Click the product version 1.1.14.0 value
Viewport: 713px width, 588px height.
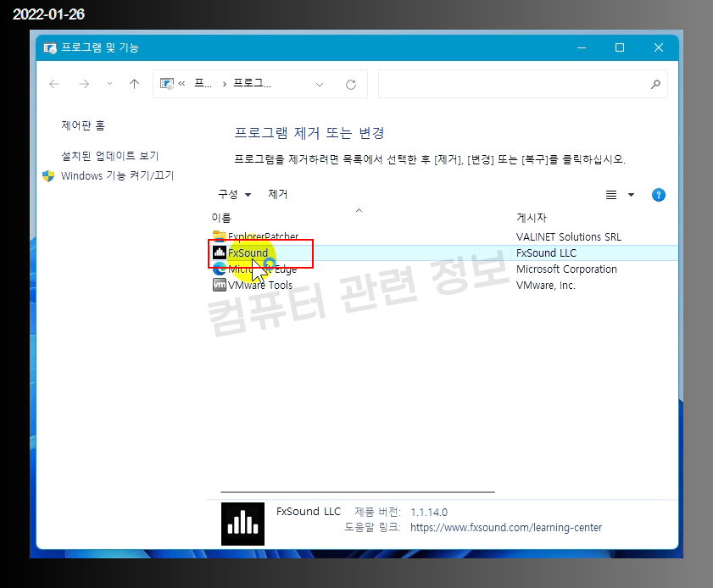(x=429, y=512)
